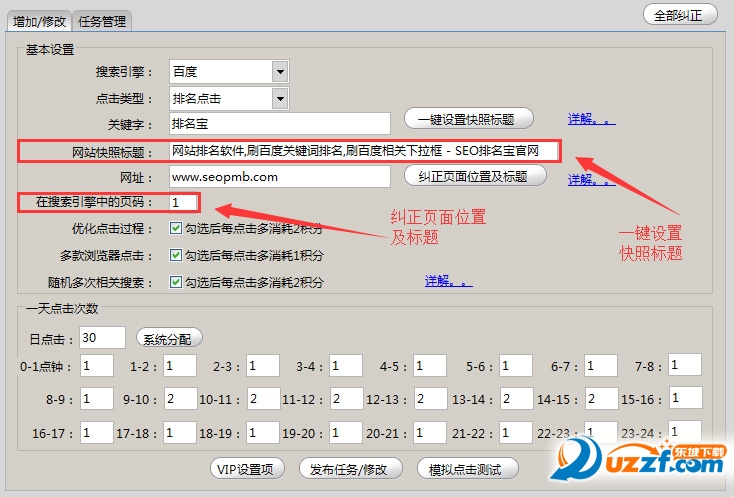734x497 pixels.
Task: Click the 20-21 hour clicks field
Action: pyautogui.click(x=430, y=432)
